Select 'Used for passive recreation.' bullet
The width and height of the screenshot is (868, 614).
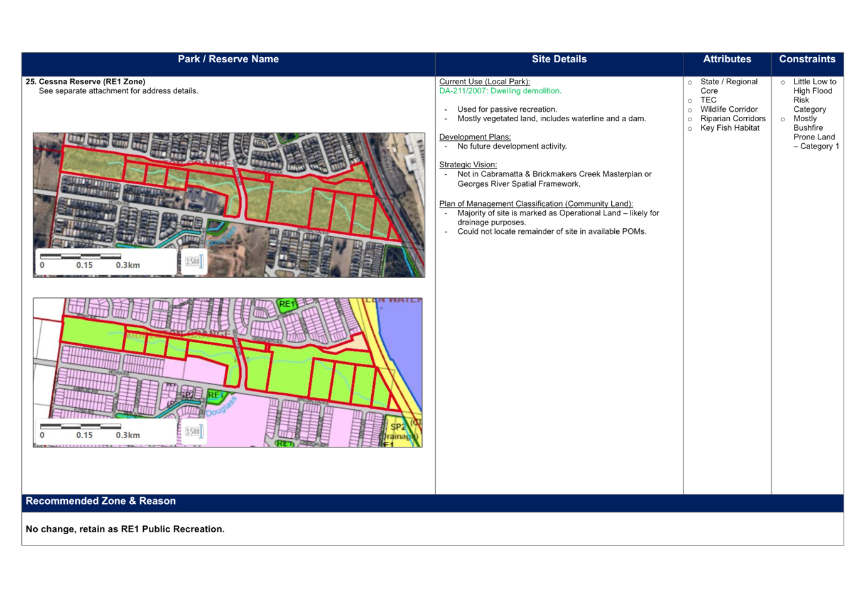[507, 109]
